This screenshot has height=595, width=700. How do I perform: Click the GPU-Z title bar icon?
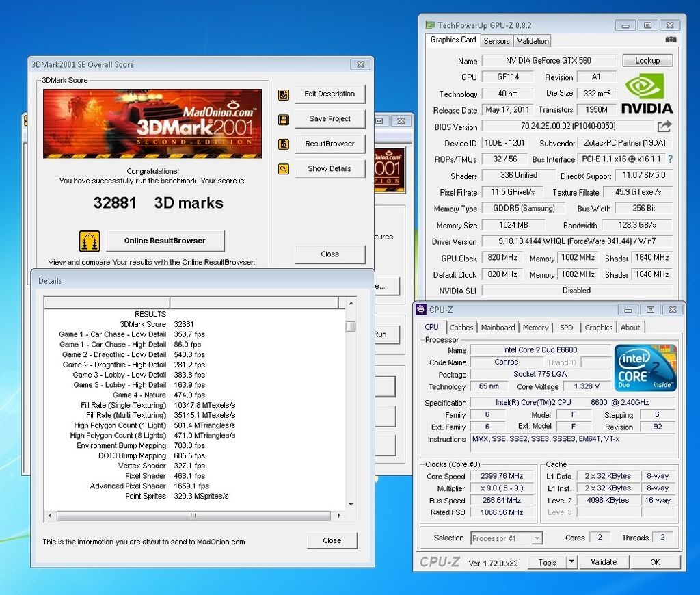[430, 25]
